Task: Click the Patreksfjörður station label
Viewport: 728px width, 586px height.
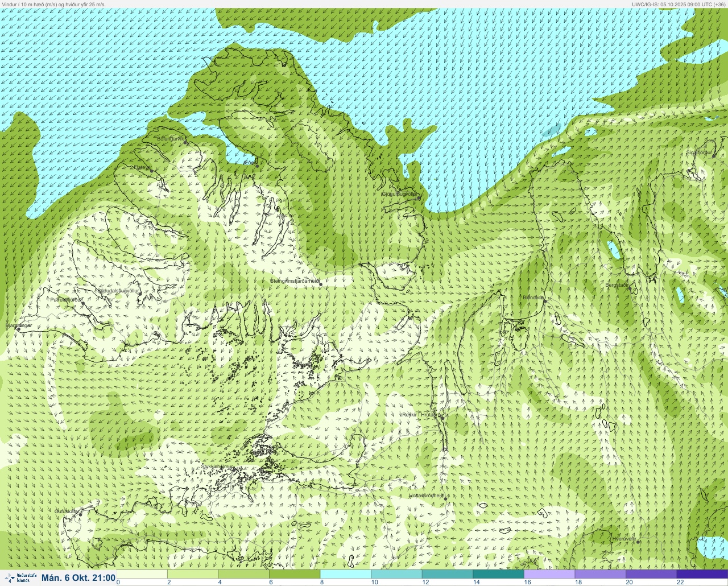Action: (66, 299)
